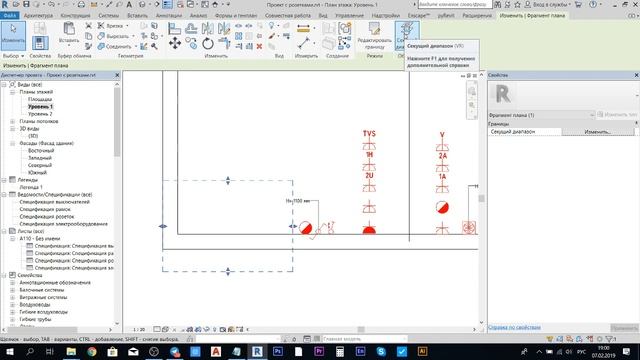This screenshot has height=360, width=640.
Task: Switch to the Совместная работа tab
Action: click(288, 16)
